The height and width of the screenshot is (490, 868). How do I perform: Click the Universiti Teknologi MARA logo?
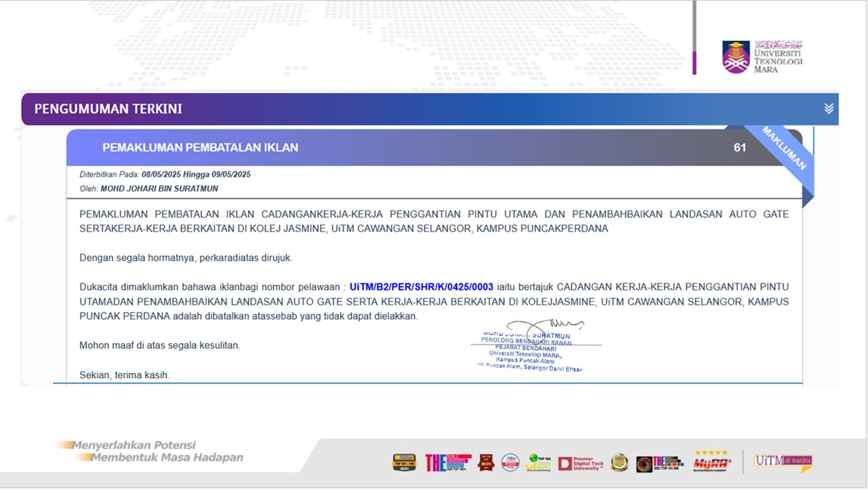click(x=762, y=57)
